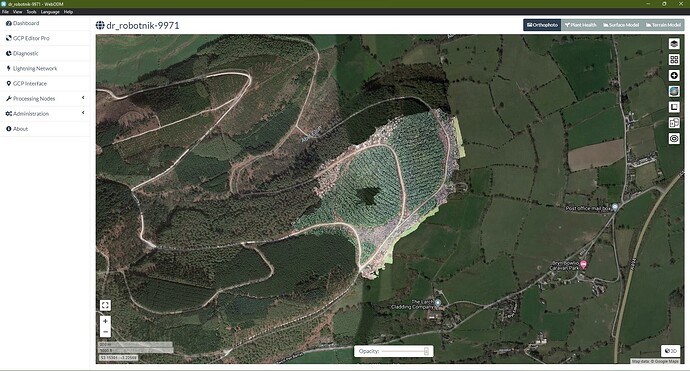
Task: Click the share/export documents map tool
Action: [674, 123]
